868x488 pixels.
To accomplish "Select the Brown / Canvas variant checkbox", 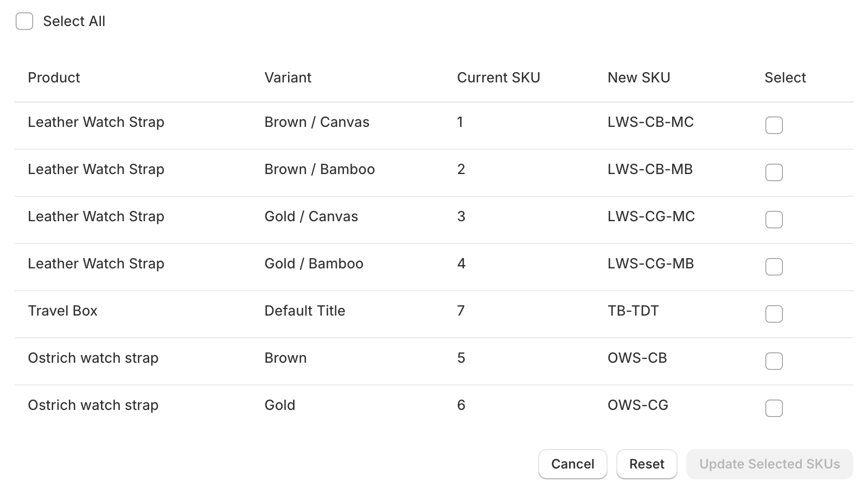I will 774,125.
